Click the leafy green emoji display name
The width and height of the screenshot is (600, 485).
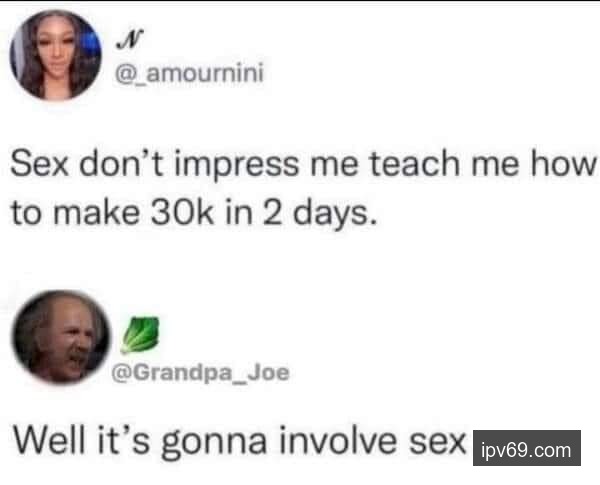click(140, 334)
